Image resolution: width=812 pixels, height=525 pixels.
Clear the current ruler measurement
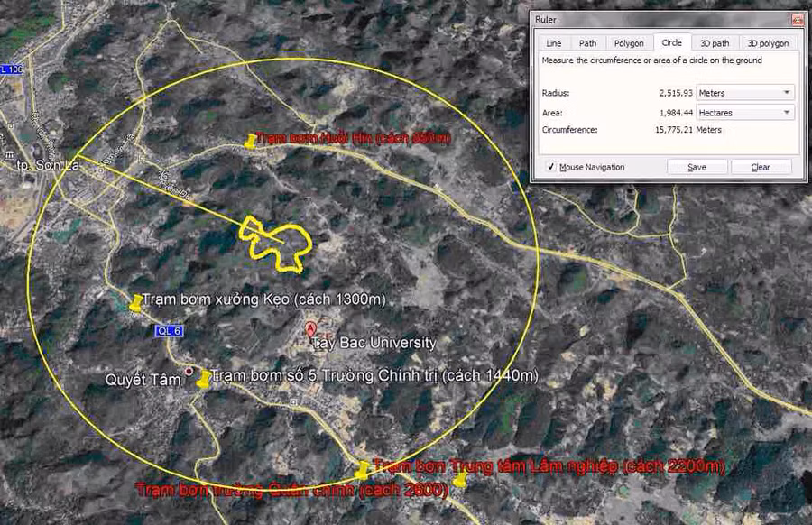[761, 167]
